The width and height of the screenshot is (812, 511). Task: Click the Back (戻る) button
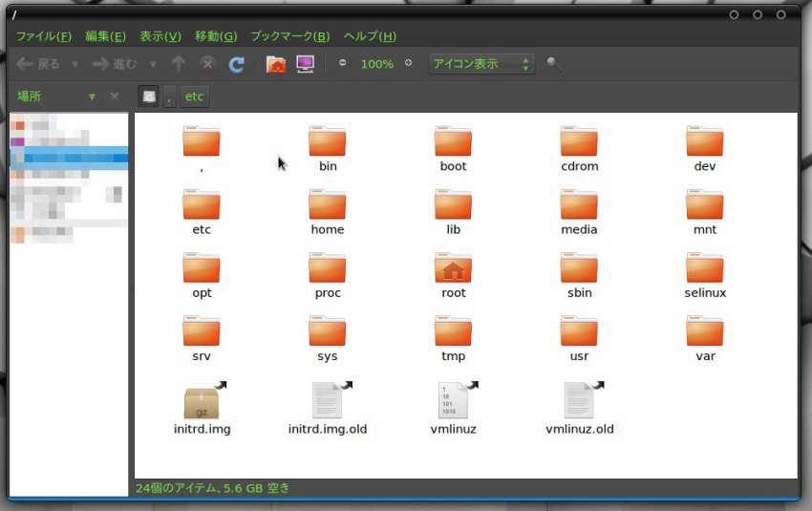[38, 64]
